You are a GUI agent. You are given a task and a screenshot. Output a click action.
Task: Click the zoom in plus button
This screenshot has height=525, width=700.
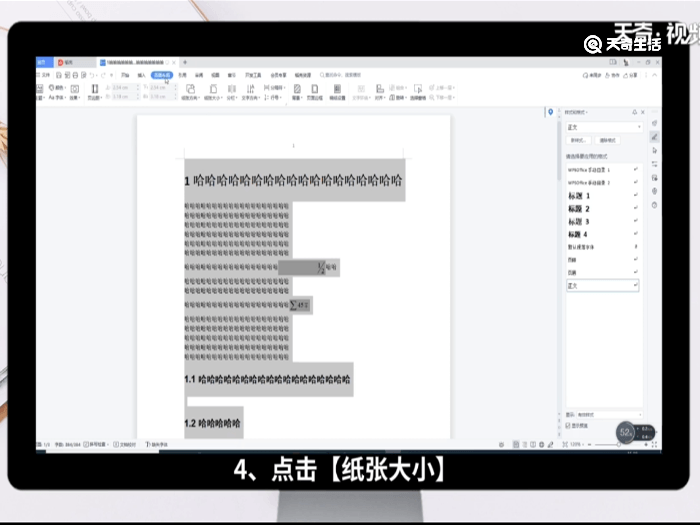tap(646, 445)
